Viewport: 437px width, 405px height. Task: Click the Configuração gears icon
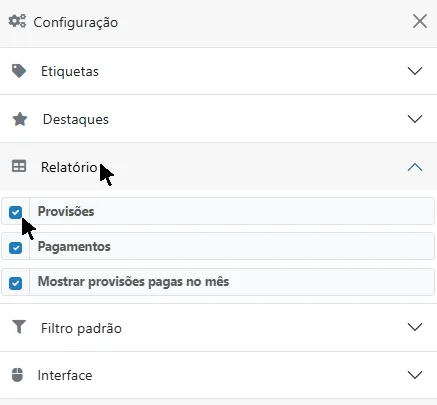[17, 21]
